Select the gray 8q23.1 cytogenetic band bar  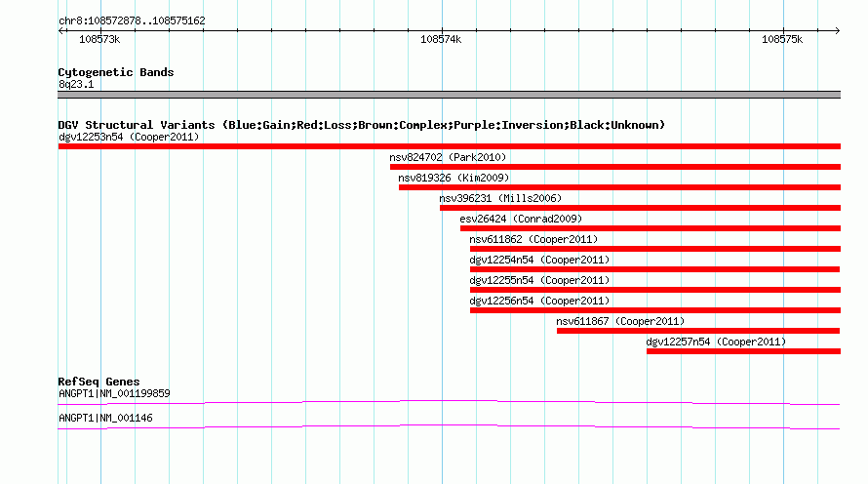coord(449,95)
